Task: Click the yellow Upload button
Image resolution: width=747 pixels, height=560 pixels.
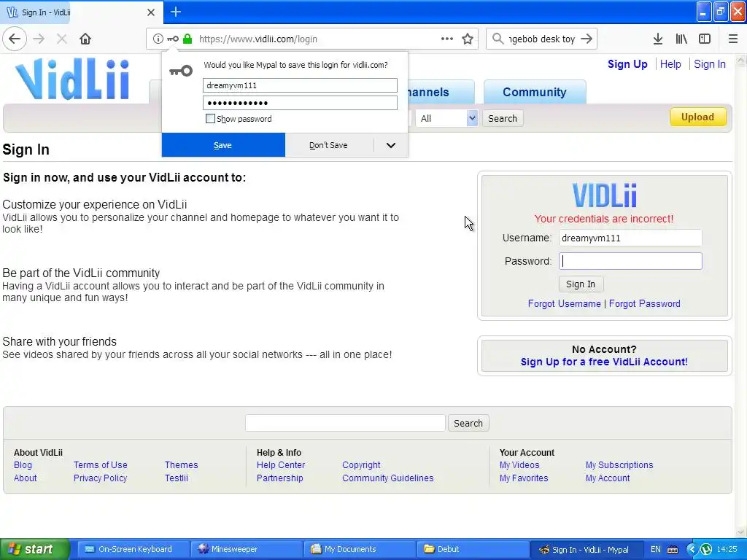Action: [x=698, y=117]
